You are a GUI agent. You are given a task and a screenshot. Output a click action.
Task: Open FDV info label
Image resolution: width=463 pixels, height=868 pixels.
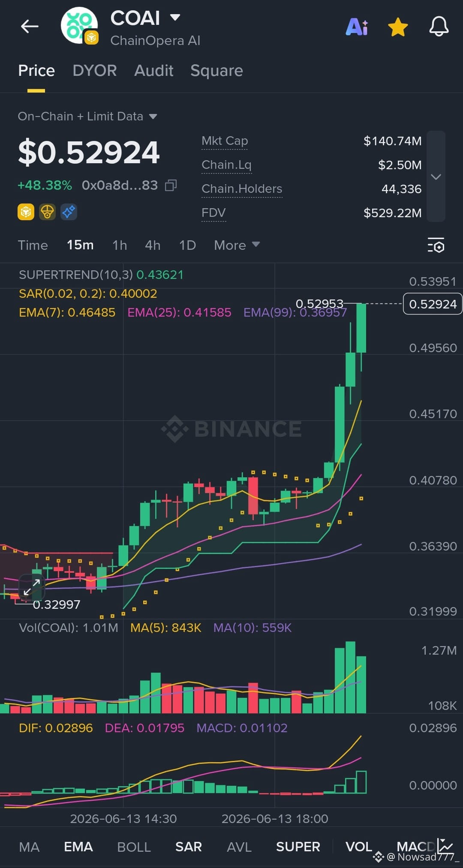coord(213,213)
